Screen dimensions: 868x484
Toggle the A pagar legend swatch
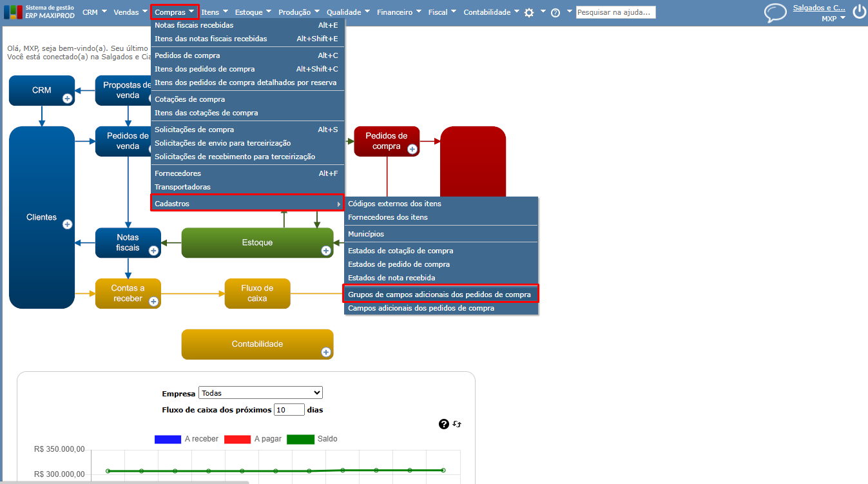click(236, 440)
